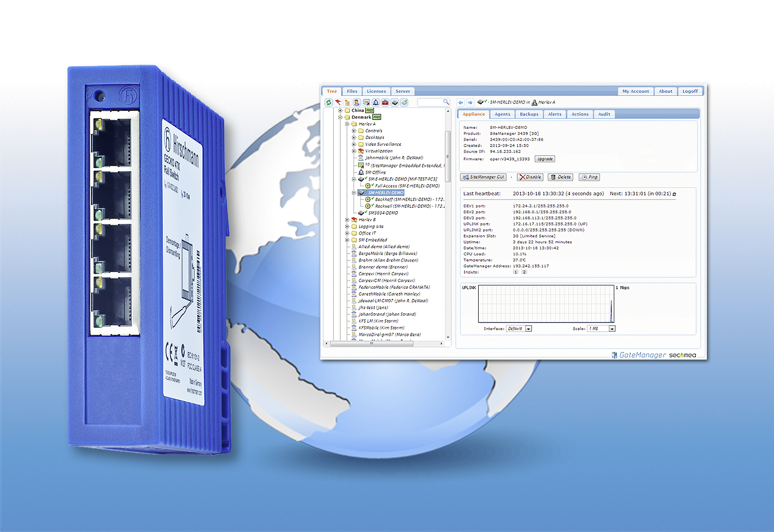Select 'Jhs-test (Jens)' user
The image size is (774, 532).
click(373, 308)
